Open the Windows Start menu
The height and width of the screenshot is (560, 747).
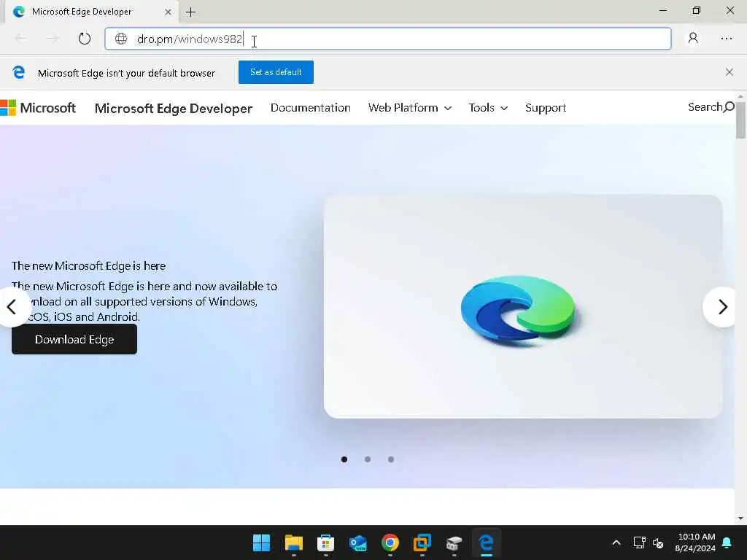pos(261,542)
